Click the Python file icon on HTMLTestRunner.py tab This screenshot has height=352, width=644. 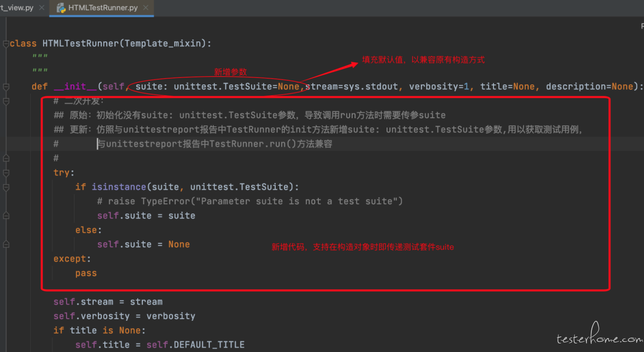click(61, 8)
